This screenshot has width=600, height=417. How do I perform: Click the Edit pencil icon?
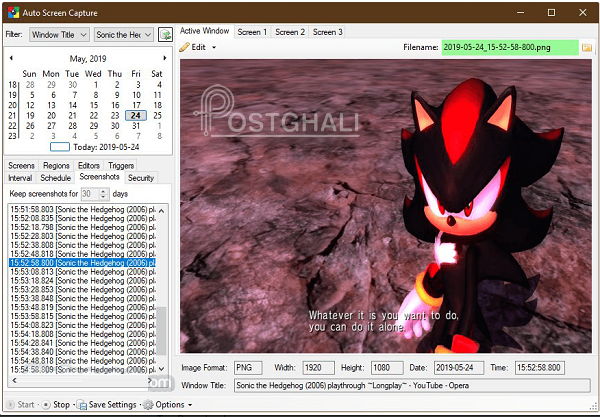pyautogui.click(x=184, y=47)
